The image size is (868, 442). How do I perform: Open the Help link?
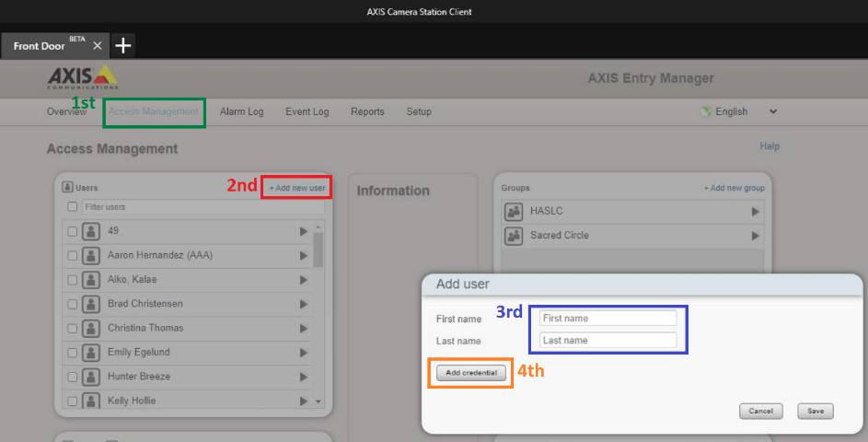[770, 146]
